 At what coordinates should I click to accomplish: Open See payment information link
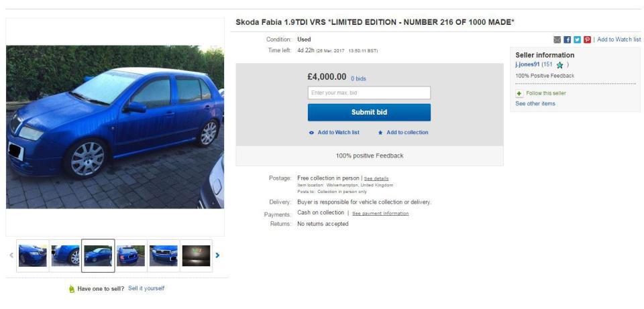point(380,213)
